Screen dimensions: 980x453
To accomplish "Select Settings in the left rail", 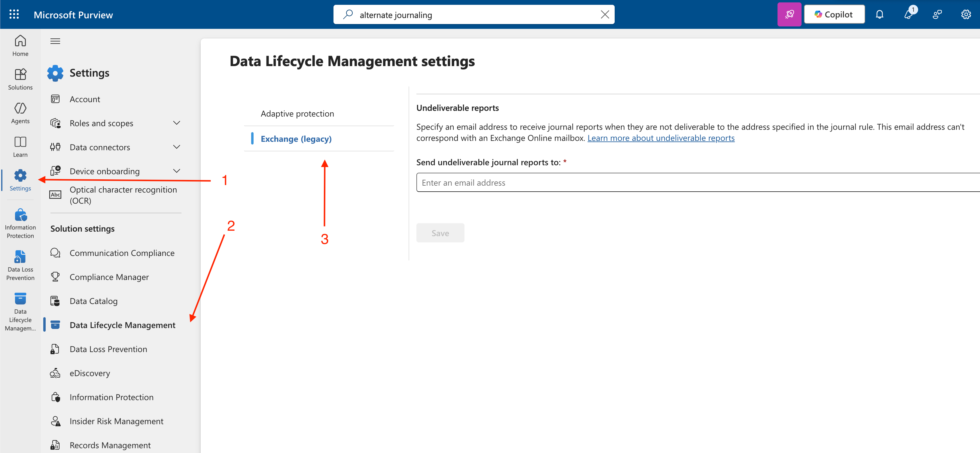I will 20,180.
